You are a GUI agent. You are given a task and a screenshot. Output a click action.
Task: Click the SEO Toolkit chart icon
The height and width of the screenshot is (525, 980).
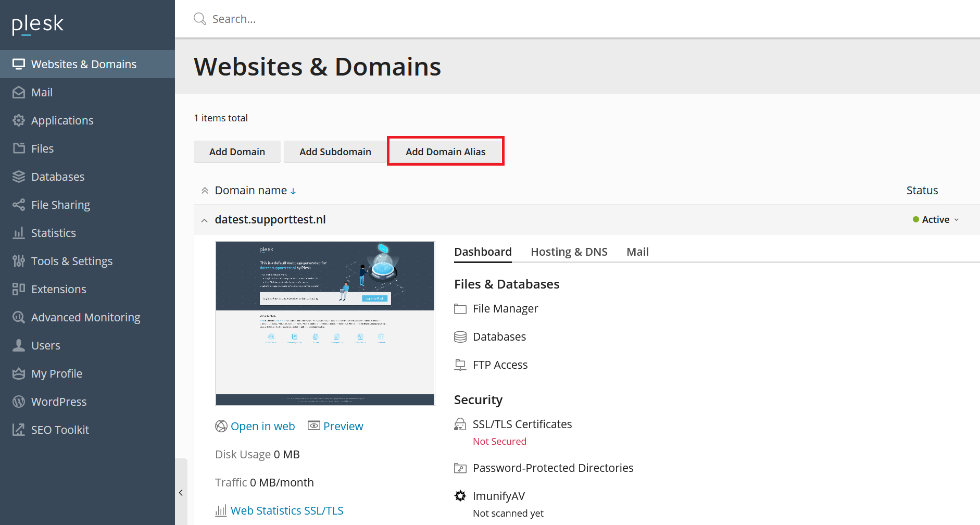[19, 430]
